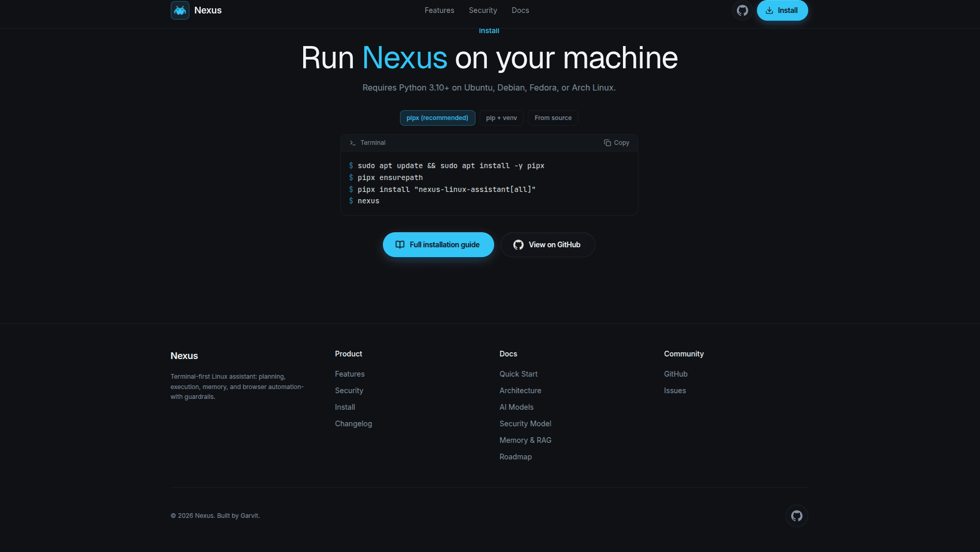Open the Community GitHub footer link
The width and height of the screenshot is (980, 552).
pos(676,374)
